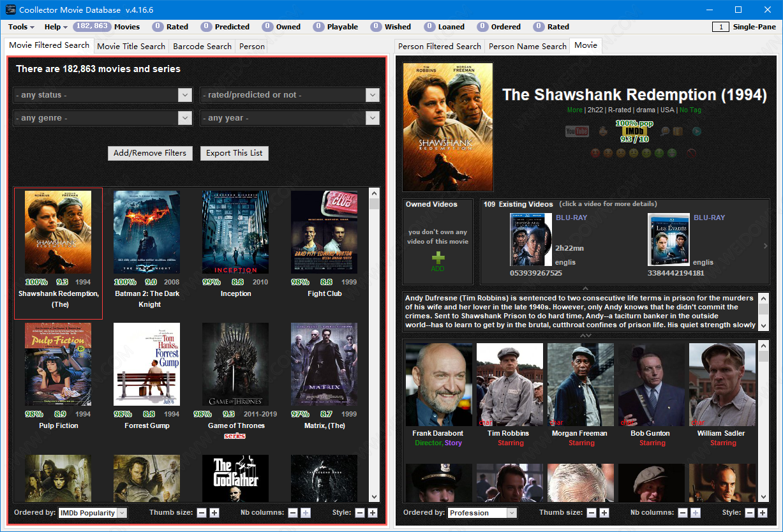783x532 pixels.
Task: Click the cardboard box icon
Action: coord(678,131)
